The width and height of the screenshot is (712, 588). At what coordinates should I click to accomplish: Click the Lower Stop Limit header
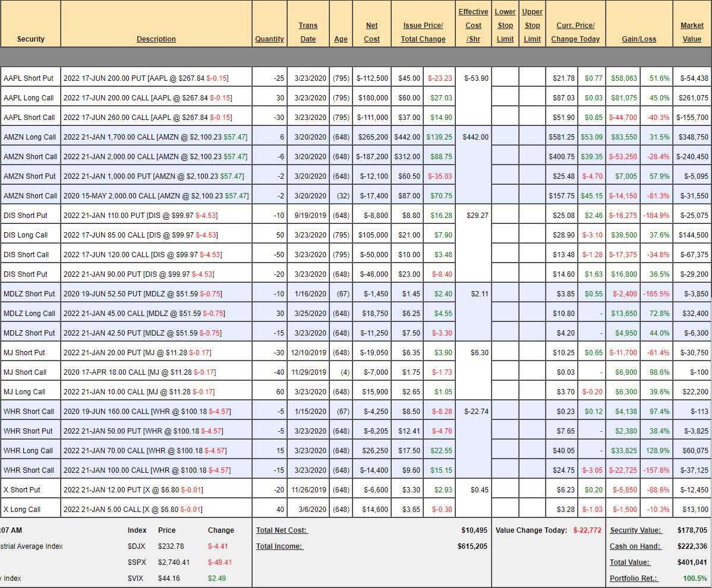coord(505,26)
